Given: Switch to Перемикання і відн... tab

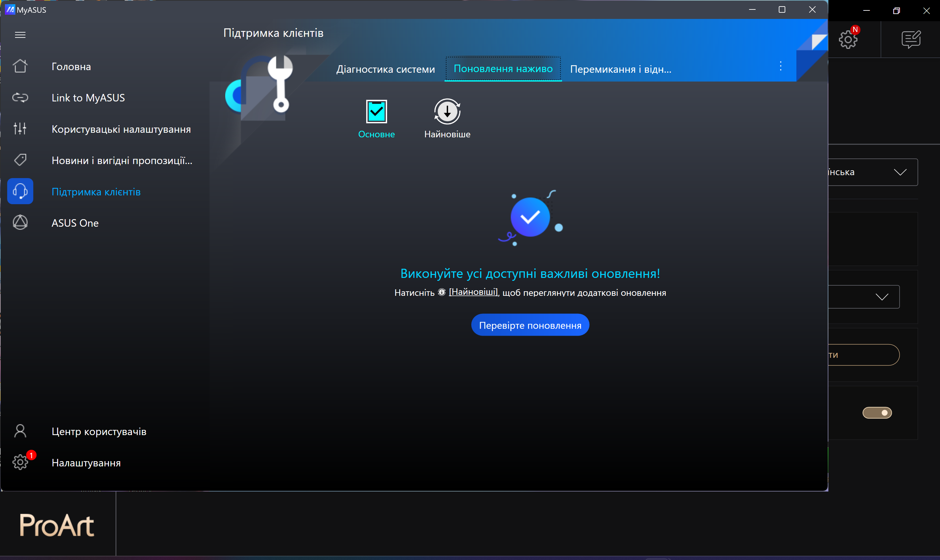Looking at the screenshot, I should coord(620,69).
